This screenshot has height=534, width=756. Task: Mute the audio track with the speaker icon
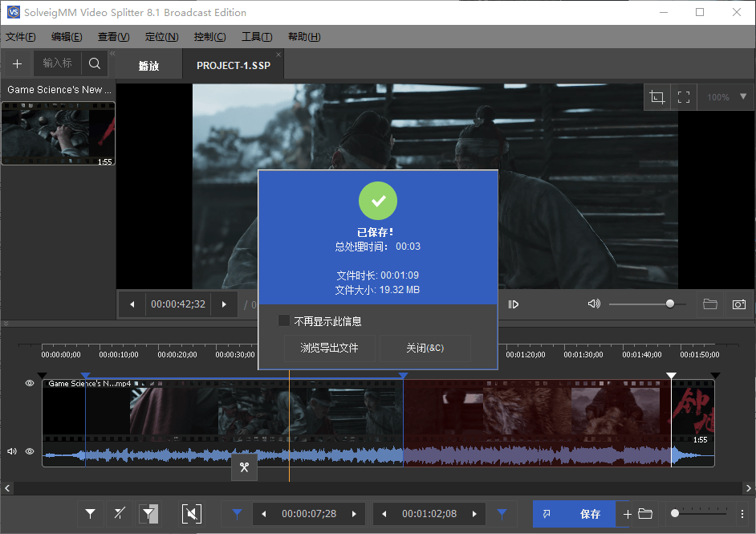click(11, 451)
